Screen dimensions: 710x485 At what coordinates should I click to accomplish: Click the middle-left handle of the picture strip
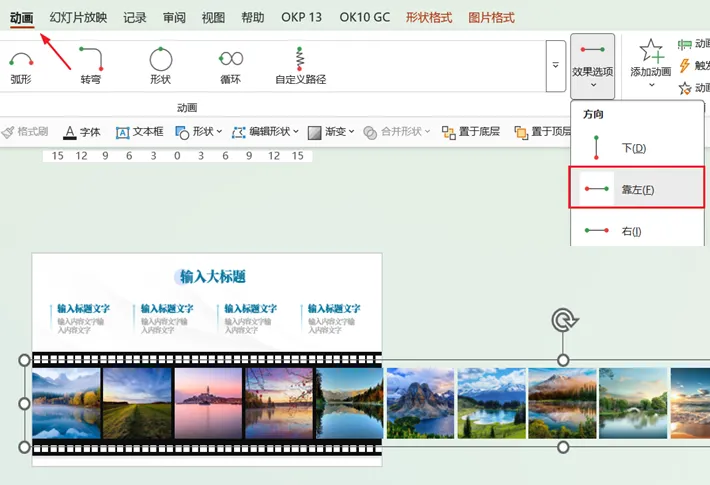[x=24, y=403]
